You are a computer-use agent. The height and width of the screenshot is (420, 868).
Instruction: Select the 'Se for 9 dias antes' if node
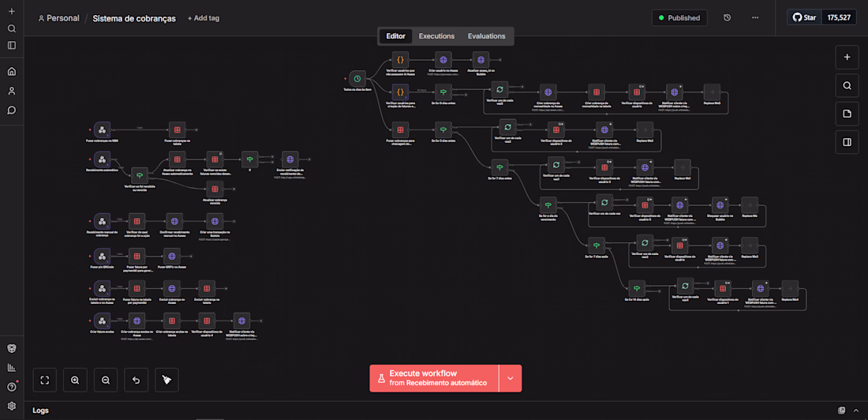click(x=443, y=92)
